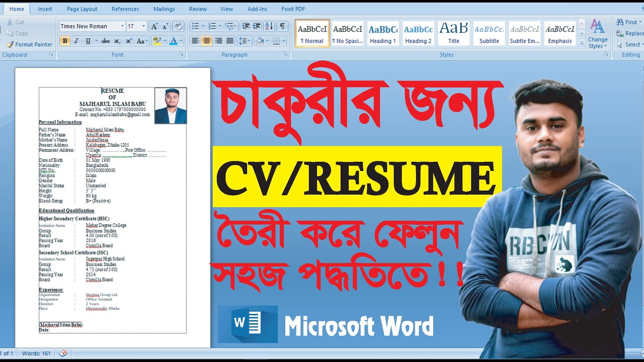644x362 pixels.
Task: Open the Mailings tab
Action: pos(165,9)
